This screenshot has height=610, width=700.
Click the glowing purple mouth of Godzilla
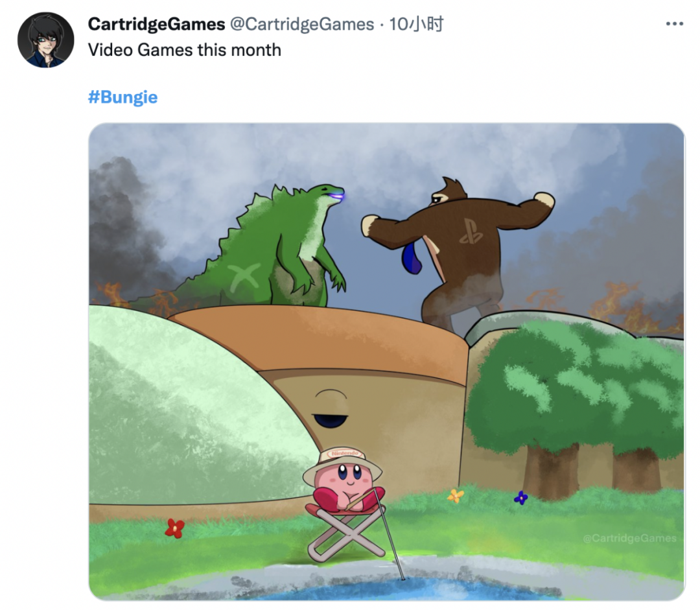(x=338, y=194)
